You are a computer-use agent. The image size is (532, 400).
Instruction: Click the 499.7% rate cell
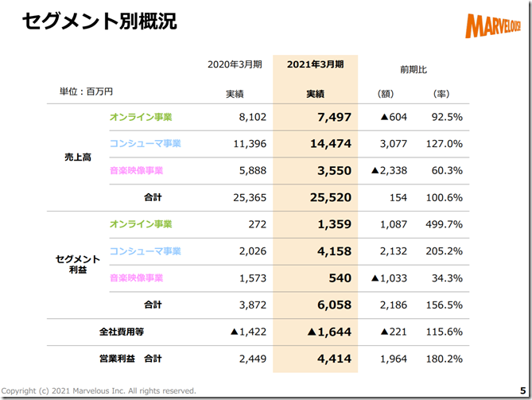click(x=444, y=224)
